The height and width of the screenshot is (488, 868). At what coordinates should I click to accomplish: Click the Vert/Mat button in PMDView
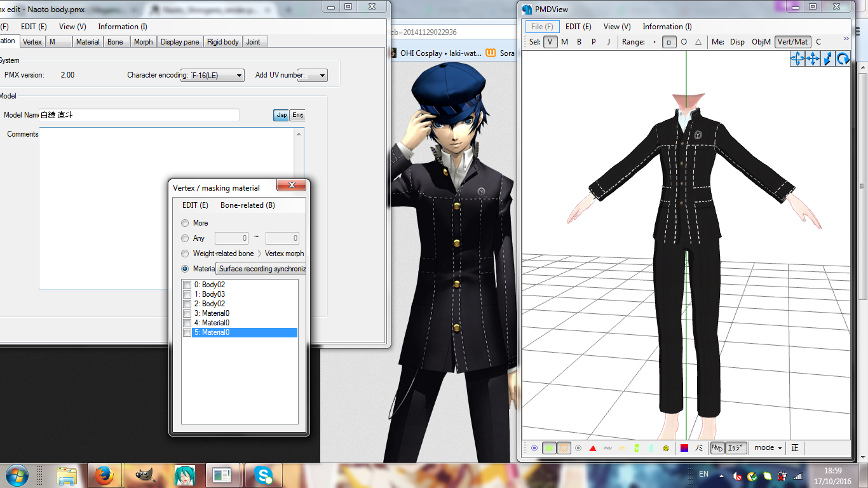(793, 42)
